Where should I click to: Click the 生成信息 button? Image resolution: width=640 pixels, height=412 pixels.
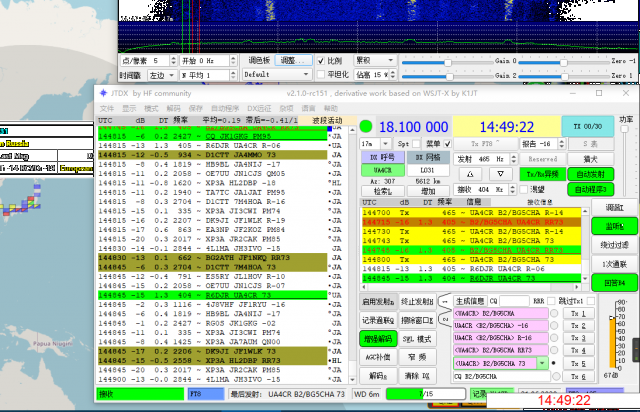[x=469, y=301]
